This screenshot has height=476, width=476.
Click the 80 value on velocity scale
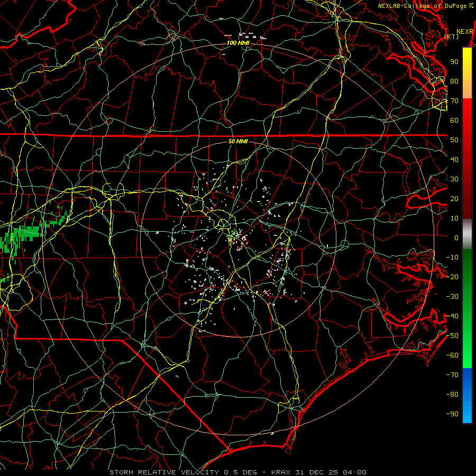click(x=454, y=81)
